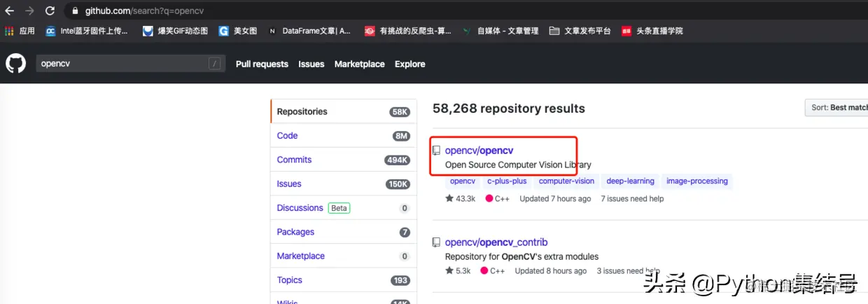Click the computer-vision topic tag
868x304 pixels.
(566, 181)
